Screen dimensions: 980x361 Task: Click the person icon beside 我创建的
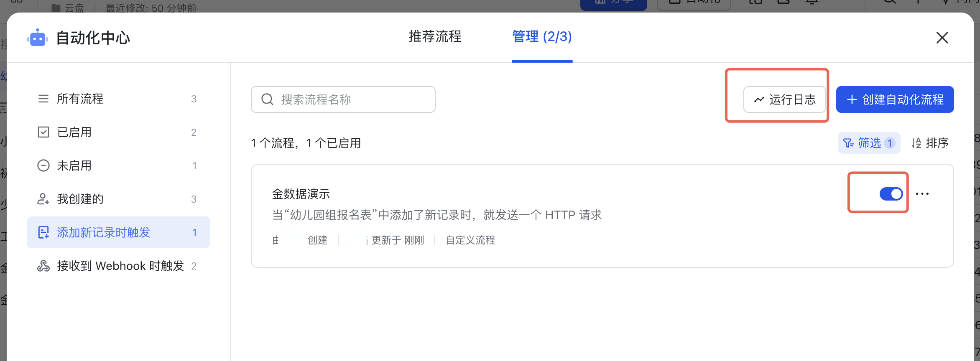tap(43, 199)
